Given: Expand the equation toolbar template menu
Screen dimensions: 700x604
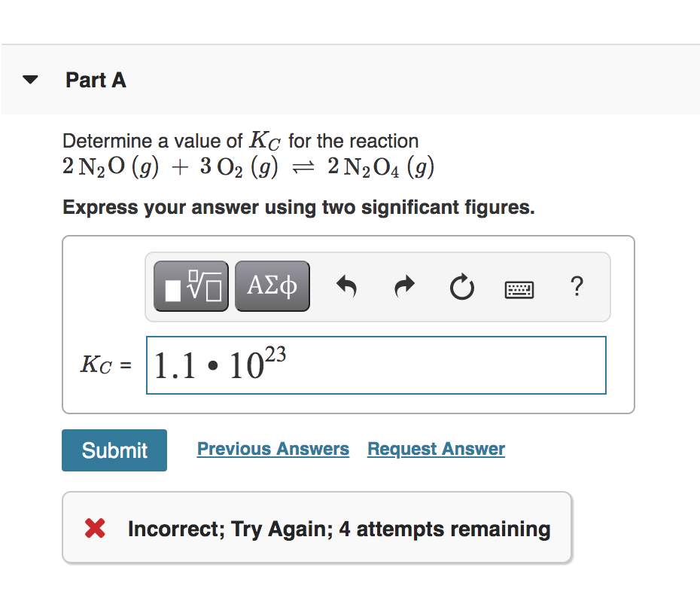Looking at the screenshot, I should [190, 286].
